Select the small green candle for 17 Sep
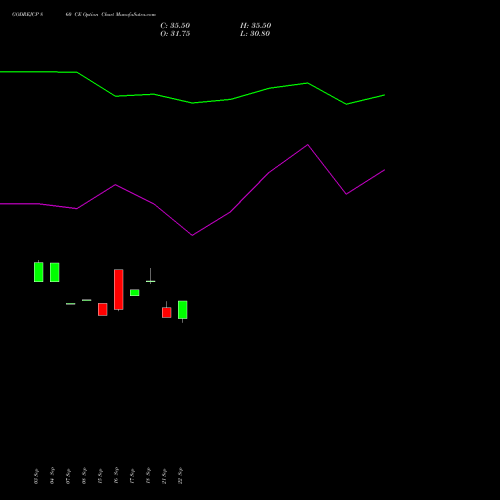Image resolution: width=500 pixels, height=500 pixels. tap(135, 292)
